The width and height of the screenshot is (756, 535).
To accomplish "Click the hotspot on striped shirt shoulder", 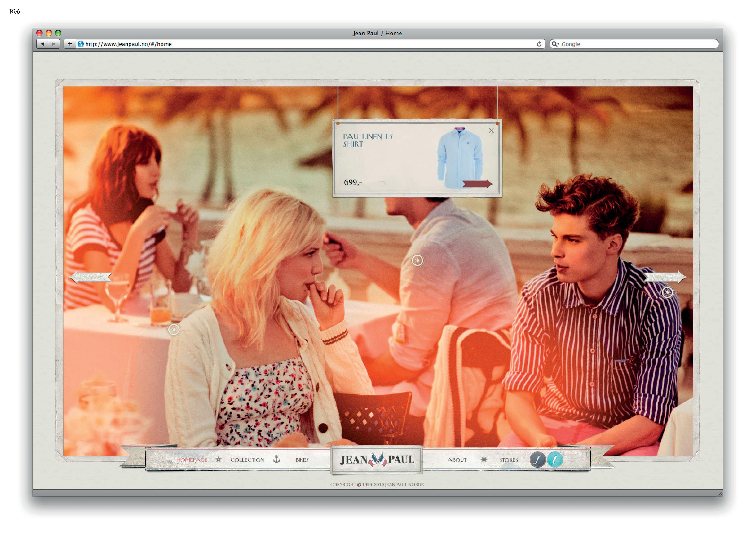I will (667, 292).
